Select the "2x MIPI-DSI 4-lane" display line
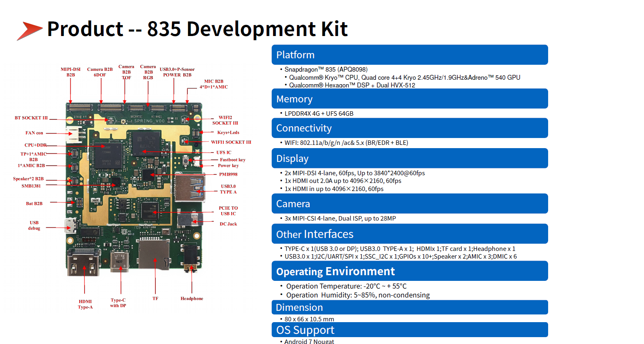Screen dimensions: 644x344 pos(355,173)
